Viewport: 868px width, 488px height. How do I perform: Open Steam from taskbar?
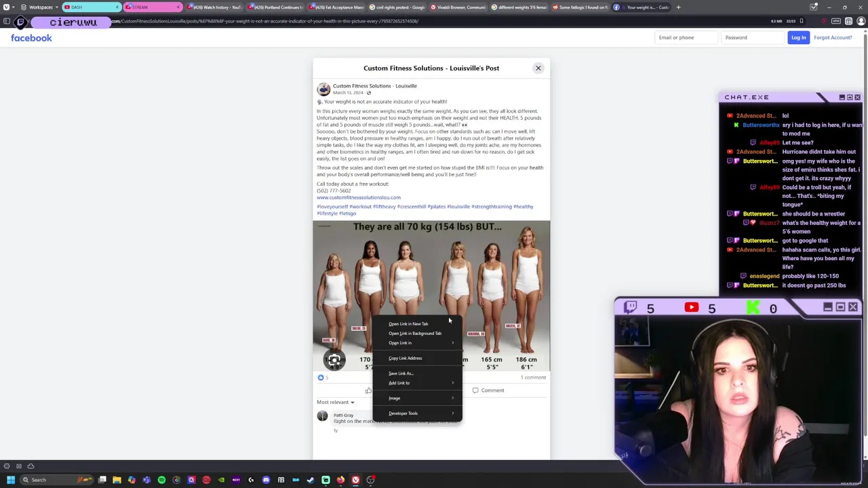311,480
